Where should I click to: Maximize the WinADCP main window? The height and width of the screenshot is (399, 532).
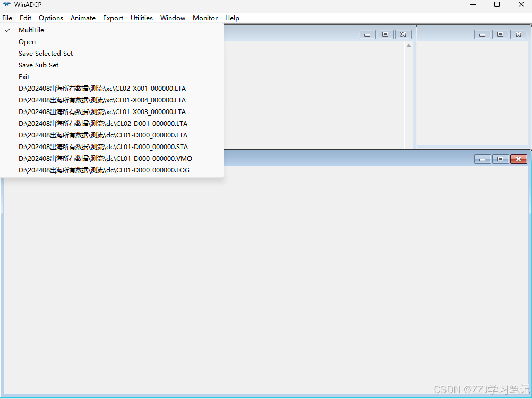pos(497,5)
